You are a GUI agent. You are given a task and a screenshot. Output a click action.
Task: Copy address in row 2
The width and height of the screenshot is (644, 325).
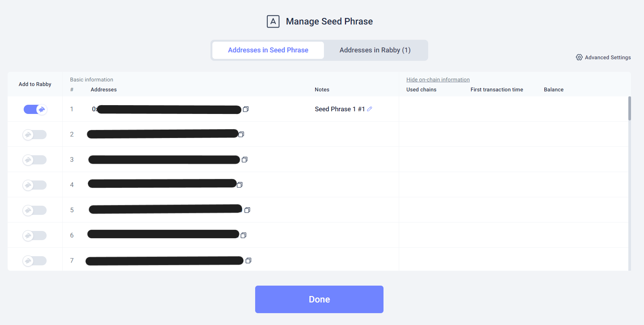click(241, 134)
